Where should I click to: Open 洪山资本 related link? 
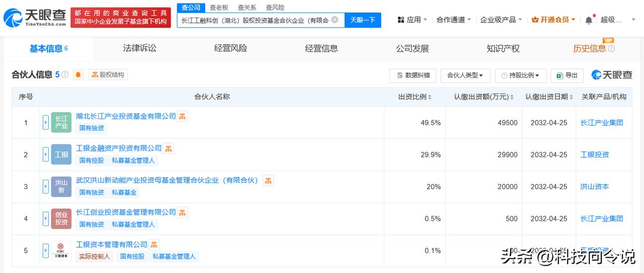point(595,187)
